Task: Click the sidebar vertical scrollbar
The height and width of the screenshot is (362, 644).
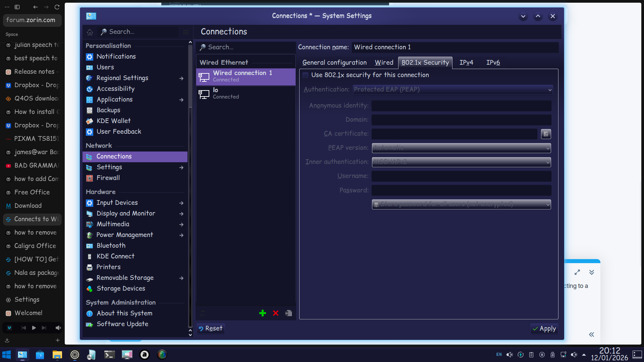Action: [x=190, y=201]
